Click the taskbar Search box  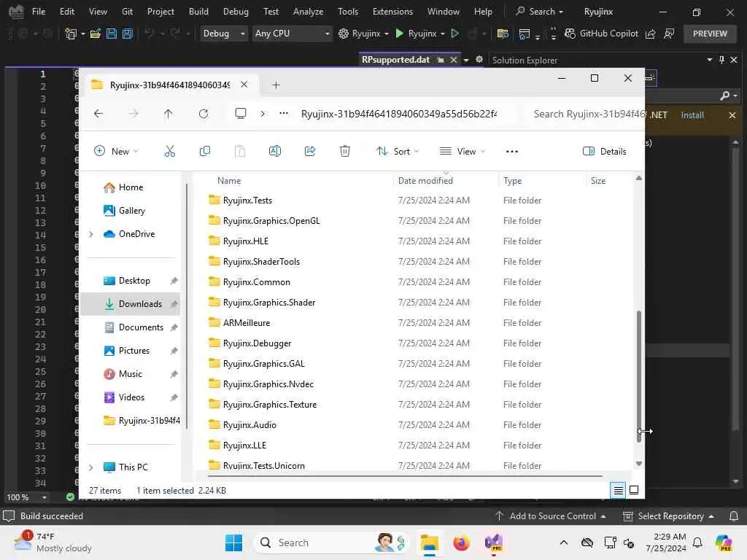tap(333, 542)
